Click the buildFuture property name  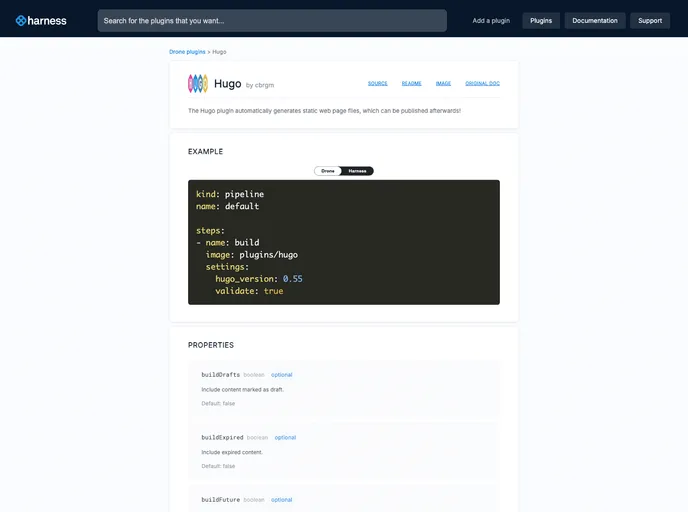tap(220, 500)
